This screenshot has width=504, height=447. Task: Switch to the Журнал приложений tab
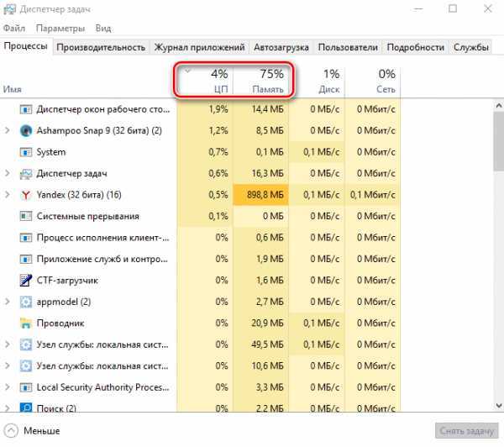click(x=199, y=47)
